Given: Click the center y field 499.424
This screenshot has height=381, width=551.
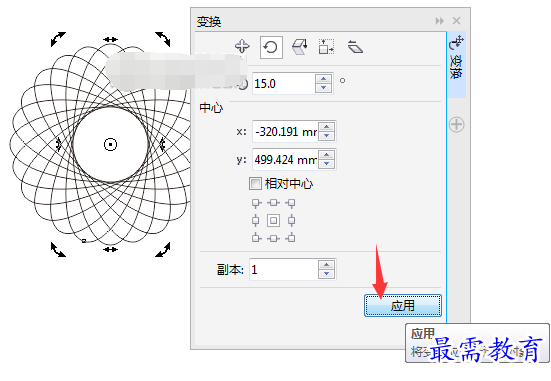Looking at the screenshot, I should [285, 160].
